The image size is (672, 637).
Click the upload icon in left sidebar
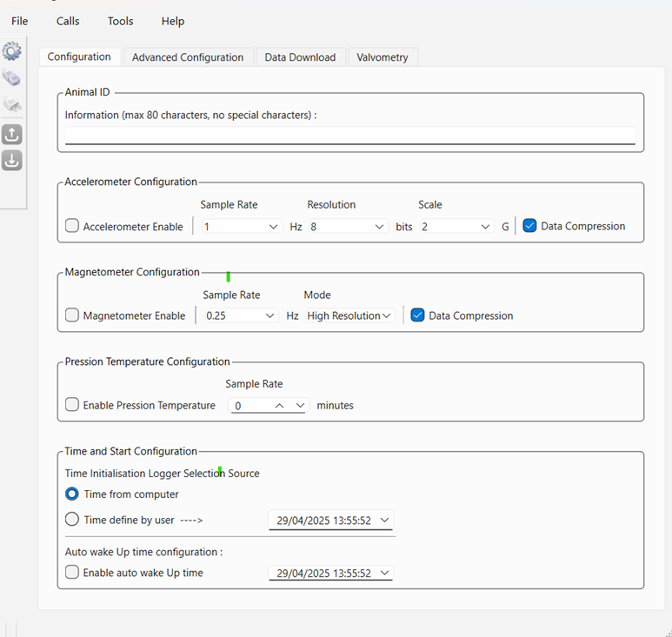[x=11, y=134]
